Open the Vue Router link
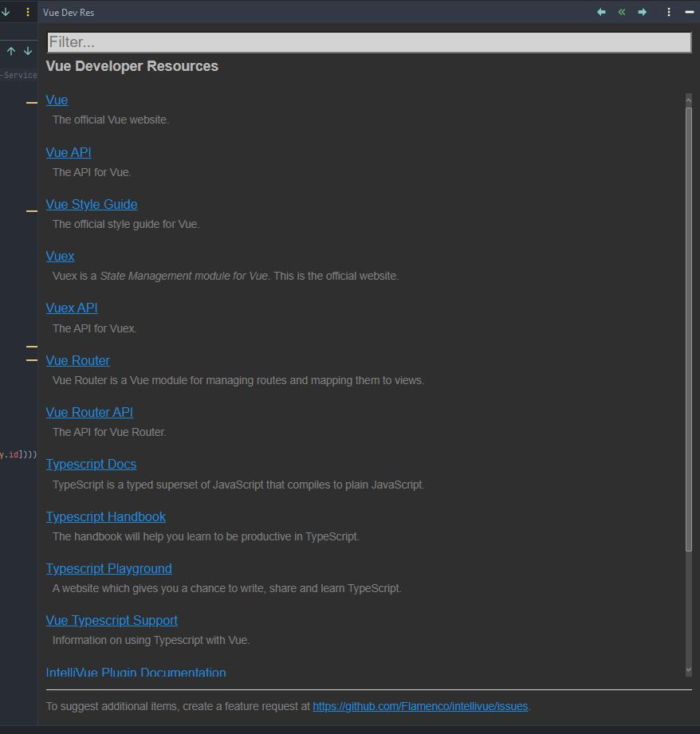Viewport: 700px width, 734px height. click(77, 360)
